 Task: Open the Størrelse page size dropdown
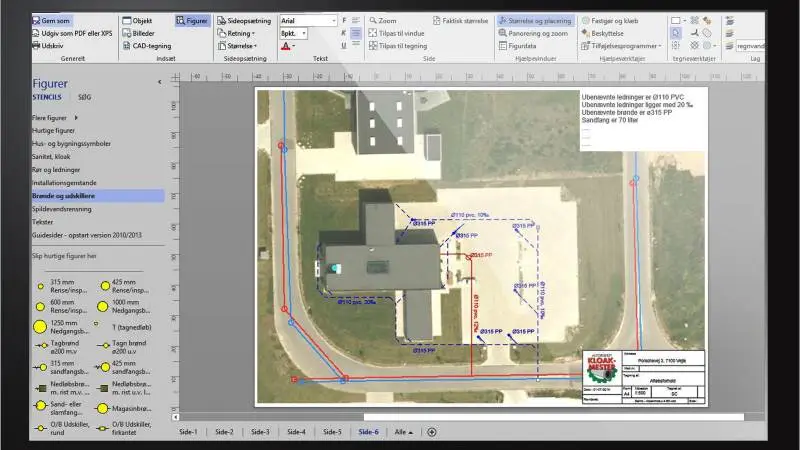click(237, 45)
